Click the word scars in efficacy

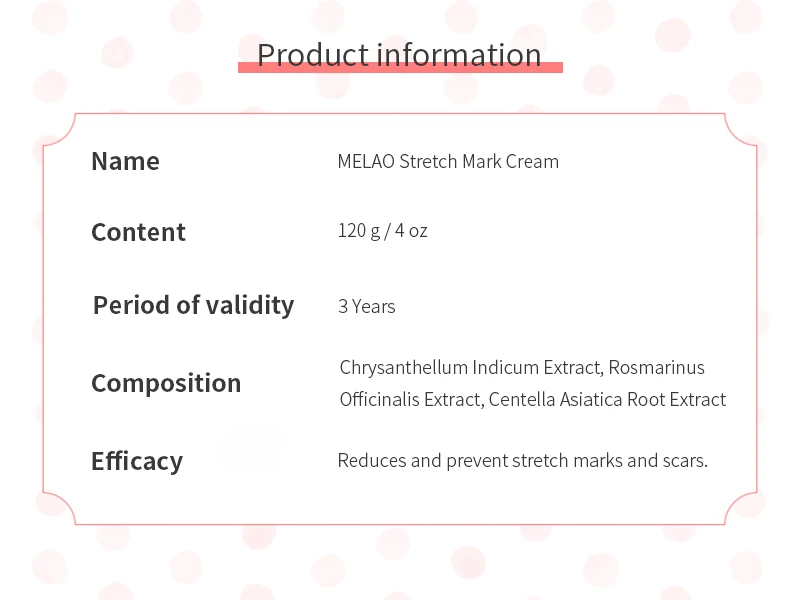click(683, 461)
